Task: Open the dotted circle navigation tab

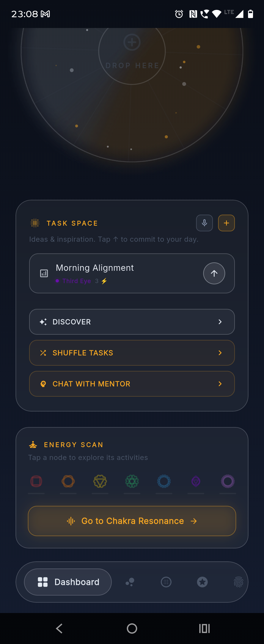Action: (166, 582)
